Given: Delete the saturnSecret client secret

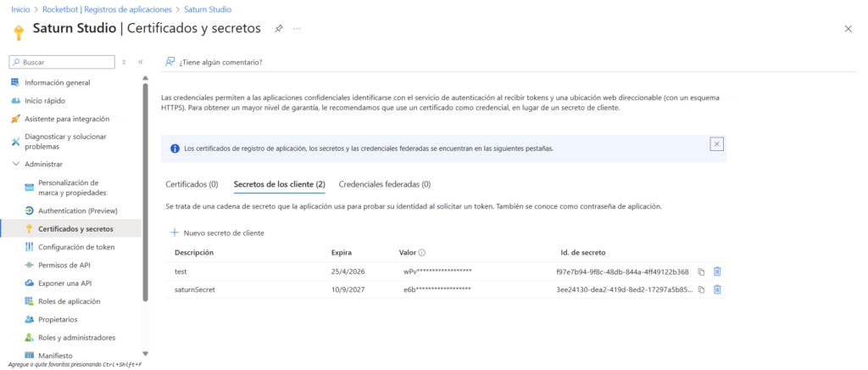Looking at the screenshot, I should click(x=717, y=289).
